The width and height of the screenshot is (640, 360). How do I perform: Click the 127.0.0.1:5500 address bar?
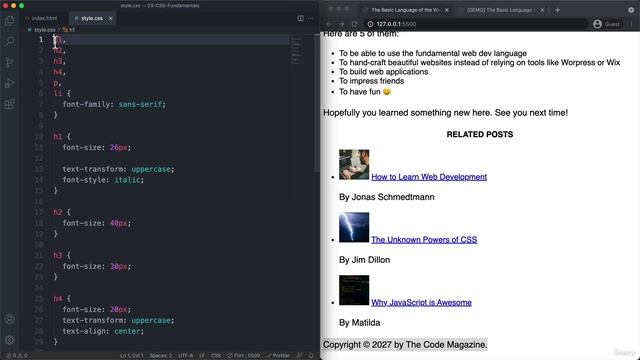pyautogui.click(x=475, y=24)
